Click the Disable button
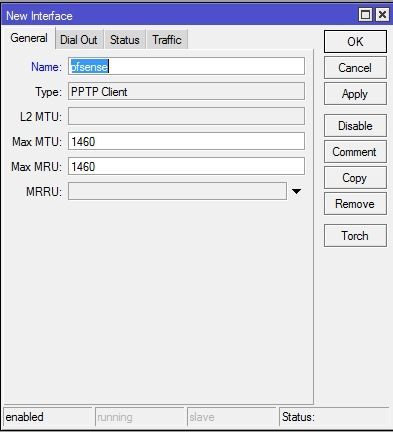Screen dimensions: 393x432 (x=355, y=126)
